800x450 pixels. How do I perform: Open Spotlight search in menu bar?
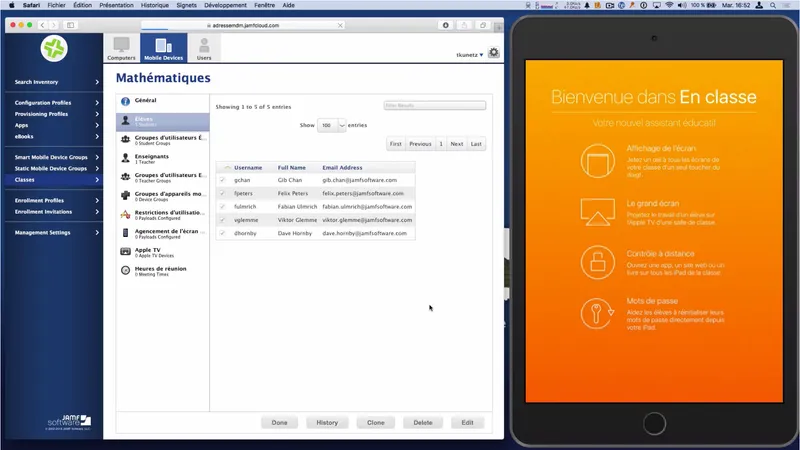773,5
